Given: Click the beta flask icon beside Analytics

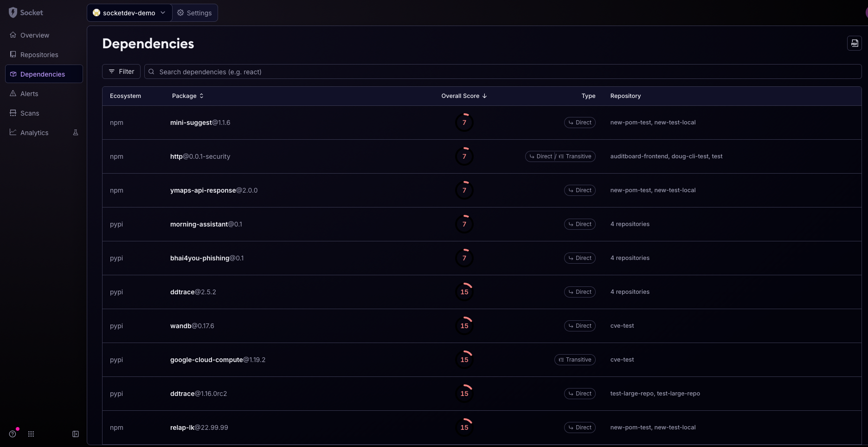Looking at the screenshot, I should [76, 133].
